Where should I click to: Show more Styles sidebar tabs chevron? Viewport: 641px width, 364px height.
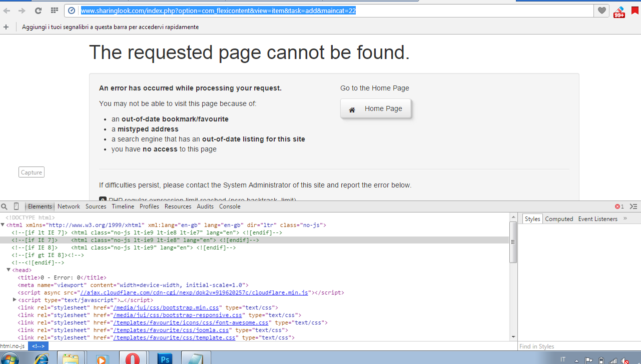coord(625,218)
